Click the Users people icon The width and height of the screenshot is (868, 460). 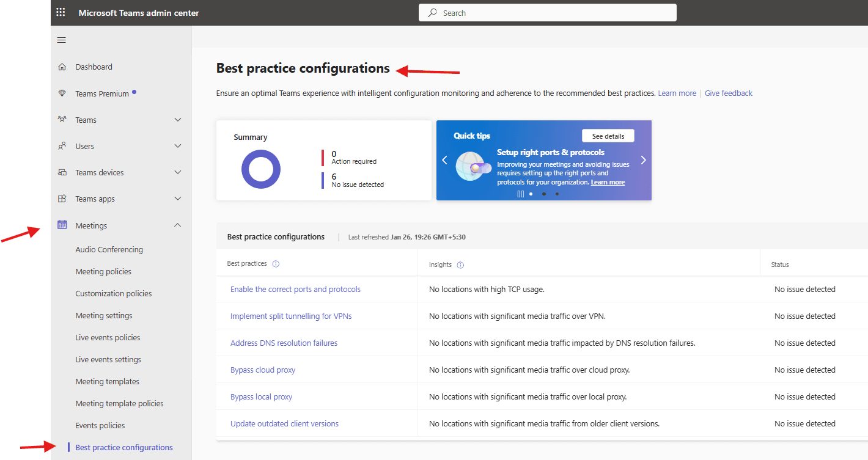click(62, 146)
